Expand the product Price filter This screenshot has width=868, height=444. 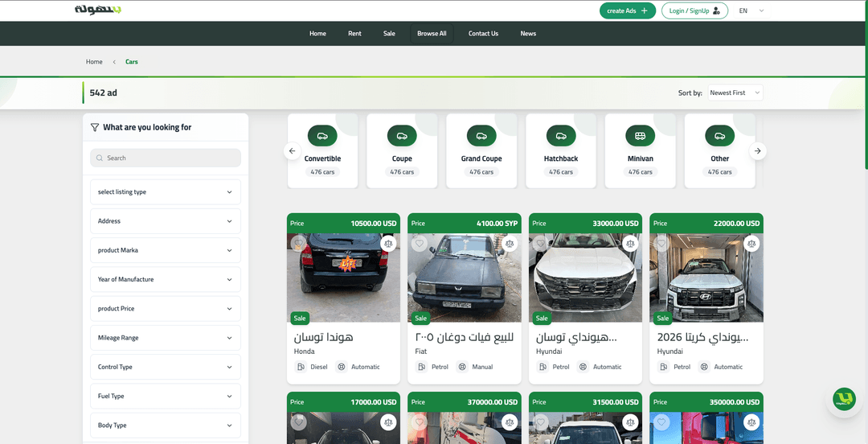pyautogui.click(x=166, y=309)
